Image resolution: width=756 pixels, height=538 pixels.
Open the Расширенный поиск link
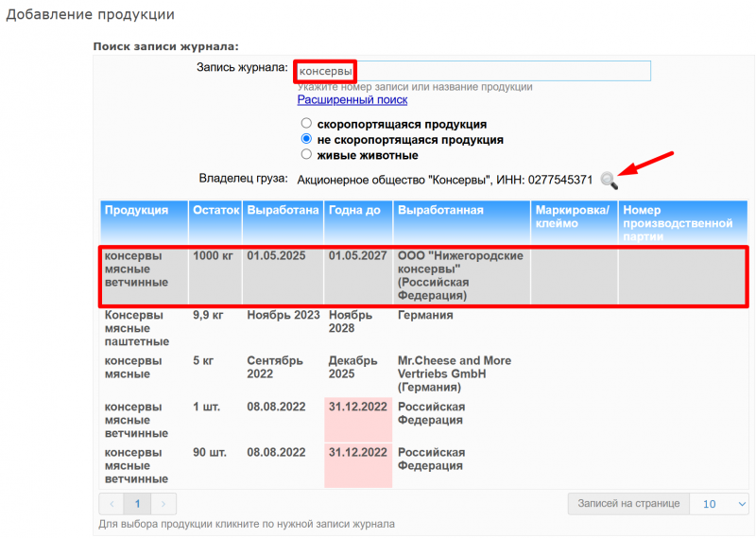[352, 99]
